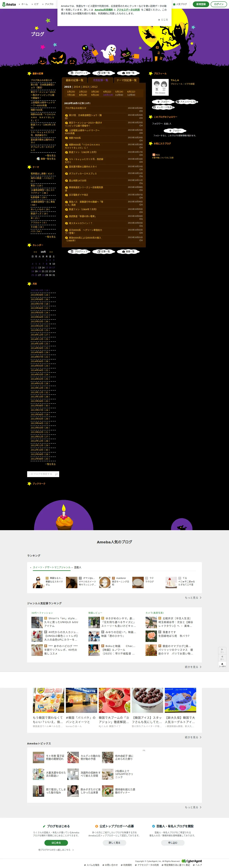Click Ameba icon beside 京王電鉄ダイヤ改正
The width and height of the screenshot is (229, 868).
coord(66,195)
